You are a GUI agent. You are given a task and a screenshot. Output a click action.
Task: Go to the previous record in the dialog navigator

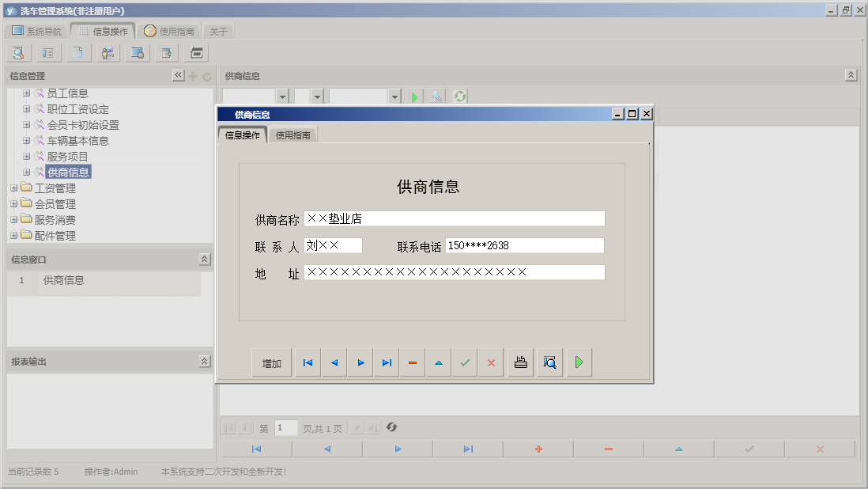334,362
